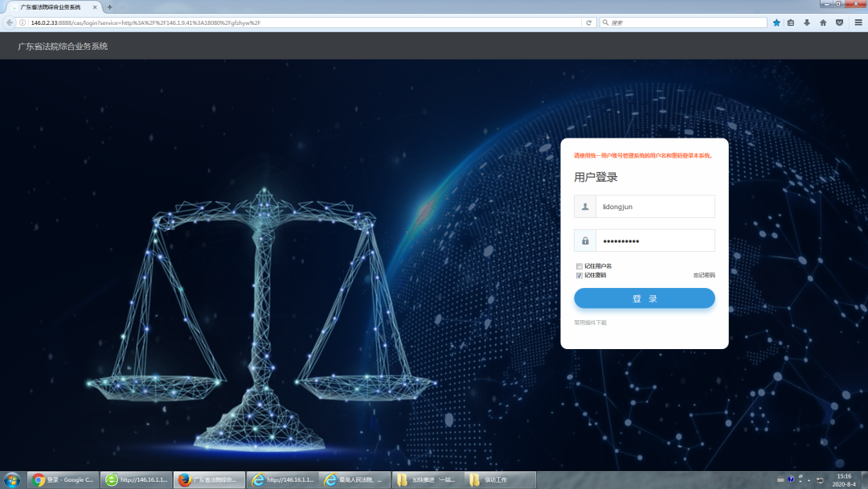This screenshot has height=489, width=868.
Task: Open the hamburger menu
Action: coord(858,23)
